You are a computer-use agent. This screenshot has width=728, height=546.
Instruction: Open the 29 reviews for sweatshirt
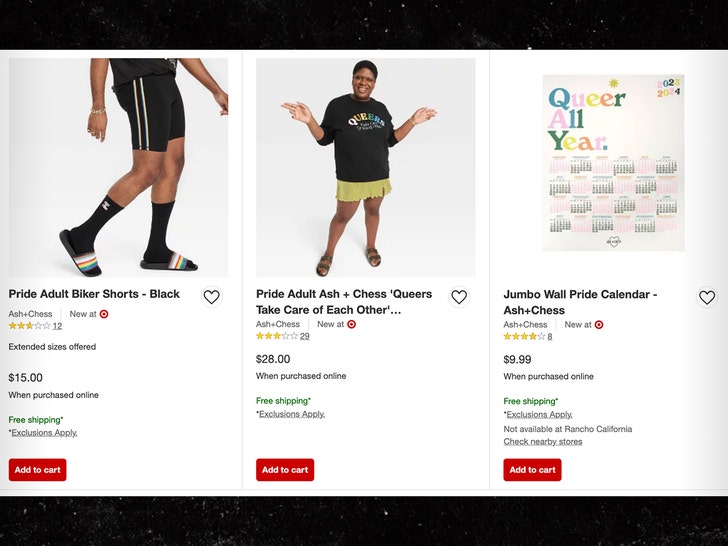[304, 336]
